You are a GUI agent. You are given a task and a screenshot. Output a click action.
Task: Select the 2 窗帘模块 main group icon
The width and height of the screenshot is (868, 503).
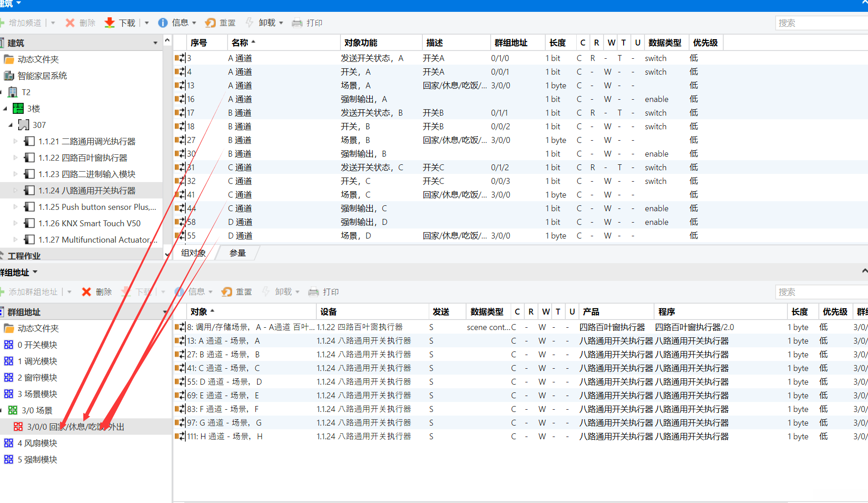[x=9, y=378]
